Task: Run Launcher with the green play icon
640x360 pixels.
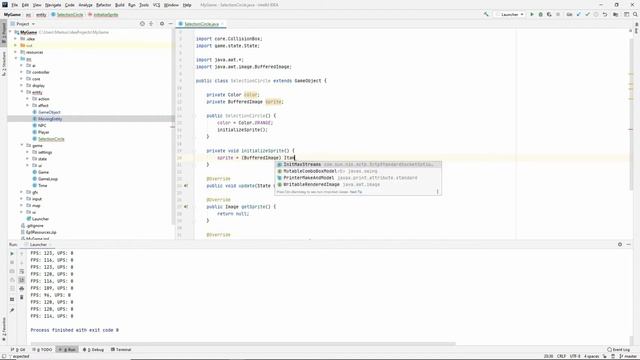Action: pyautogui.click(x=532, y=14)
